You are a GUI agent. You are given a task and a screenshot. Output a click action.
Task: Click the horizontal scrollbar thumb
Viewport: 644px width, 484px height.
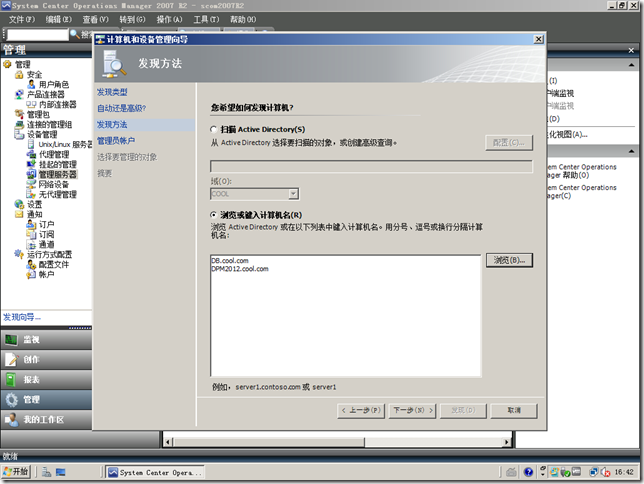(x=269, y=442)
